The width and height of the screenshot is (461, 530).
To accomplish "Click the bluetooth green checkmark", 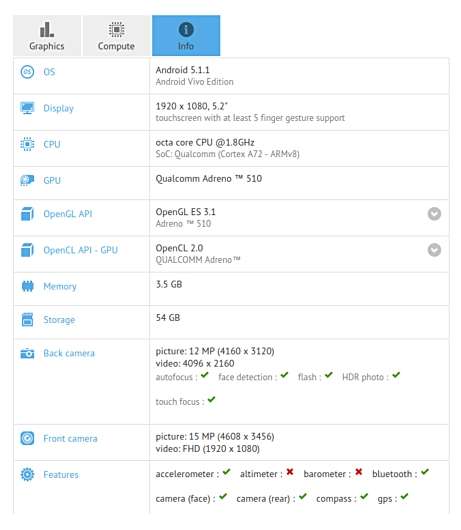I will tap(425, 472).
